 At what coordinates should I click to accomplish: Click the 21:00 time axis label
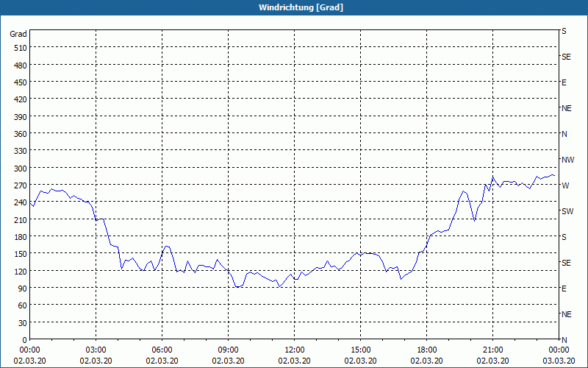pos(492,350)
